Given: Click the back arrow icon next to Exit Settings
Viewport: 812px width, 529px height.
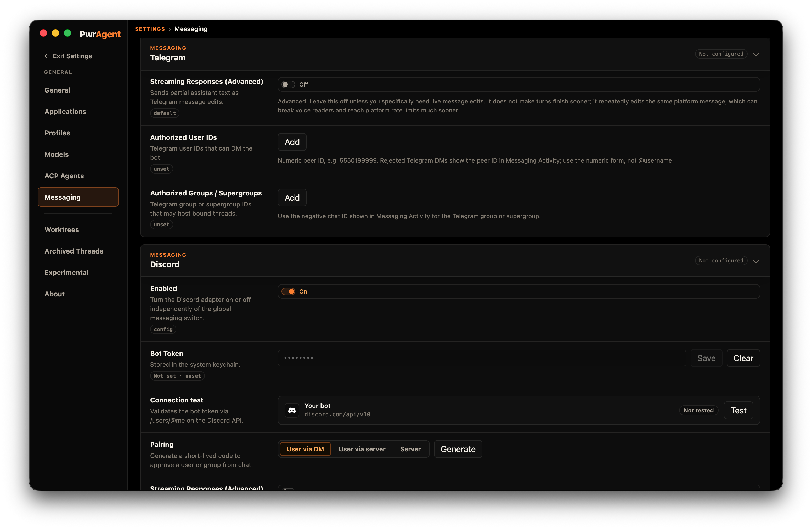Looking at the screenshot, I should point(47,56).
